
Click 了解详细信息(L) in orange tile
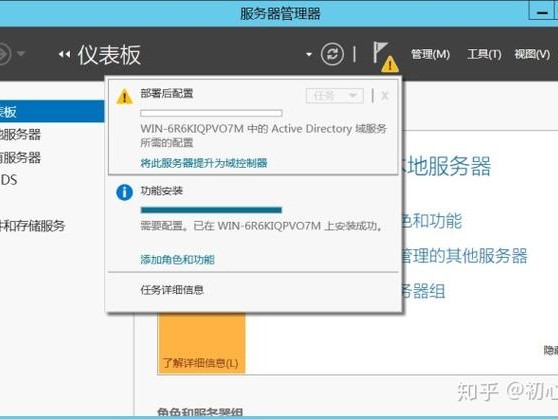200,363
